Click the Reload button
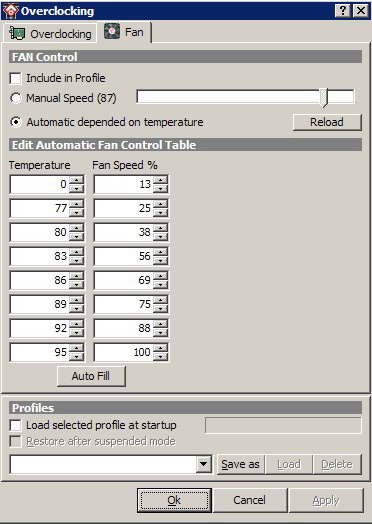This screenshot has width=372, height=524. point(327,122)
